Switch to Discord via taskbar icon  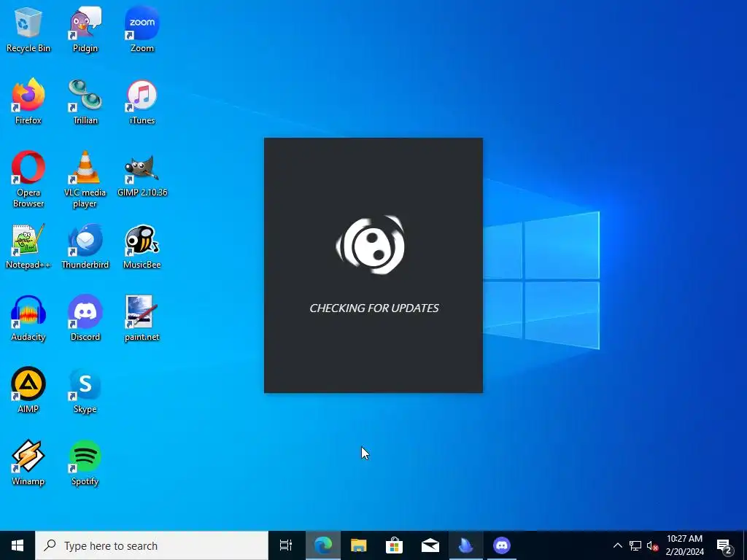502,545
